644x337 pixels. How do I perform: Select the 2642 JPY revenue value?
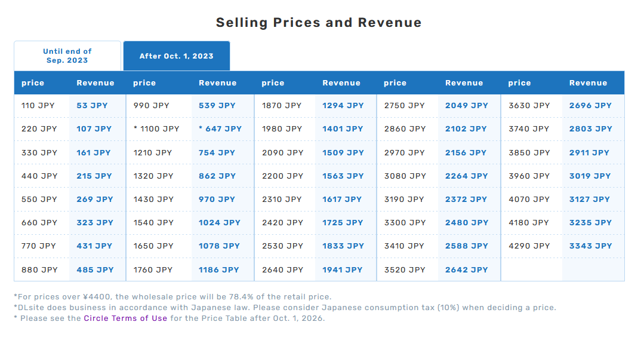(x=466, y=270)
